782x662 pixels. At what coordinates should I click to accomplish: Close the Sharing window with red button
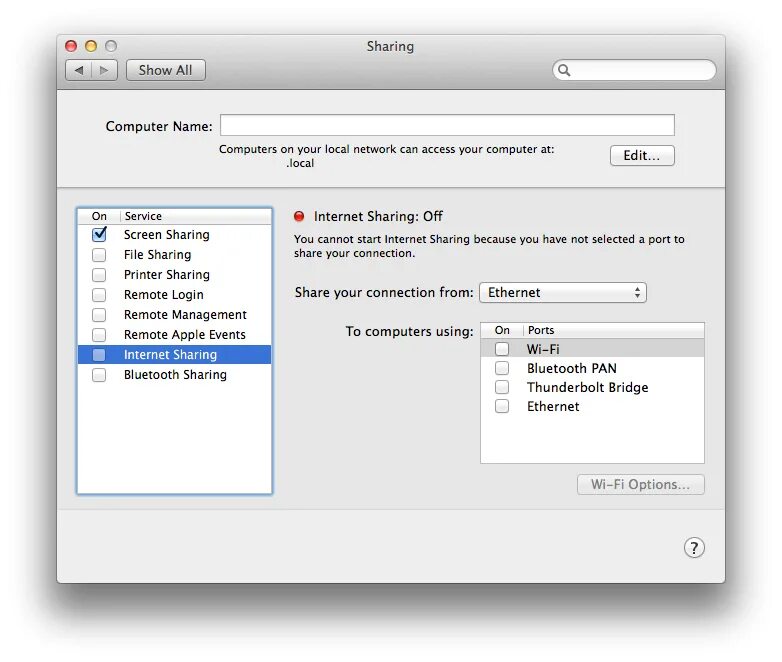71,46
